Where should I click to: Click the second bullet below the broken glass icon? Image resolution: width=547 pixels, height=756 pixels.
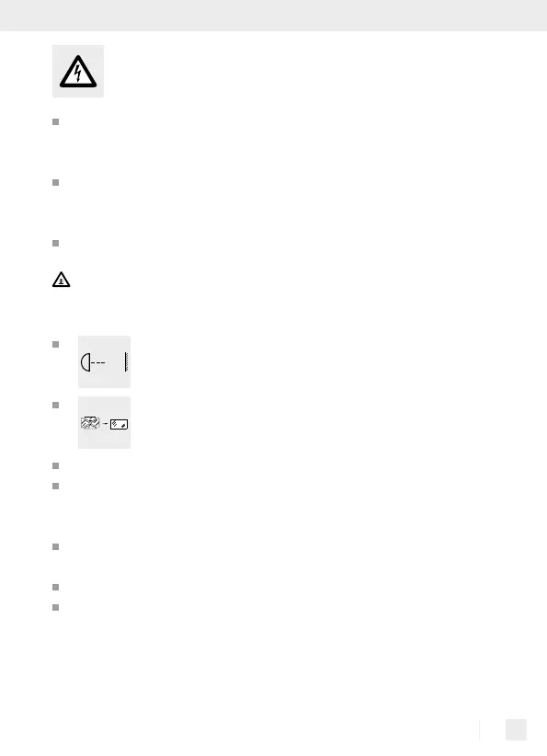tap(55, 487)
